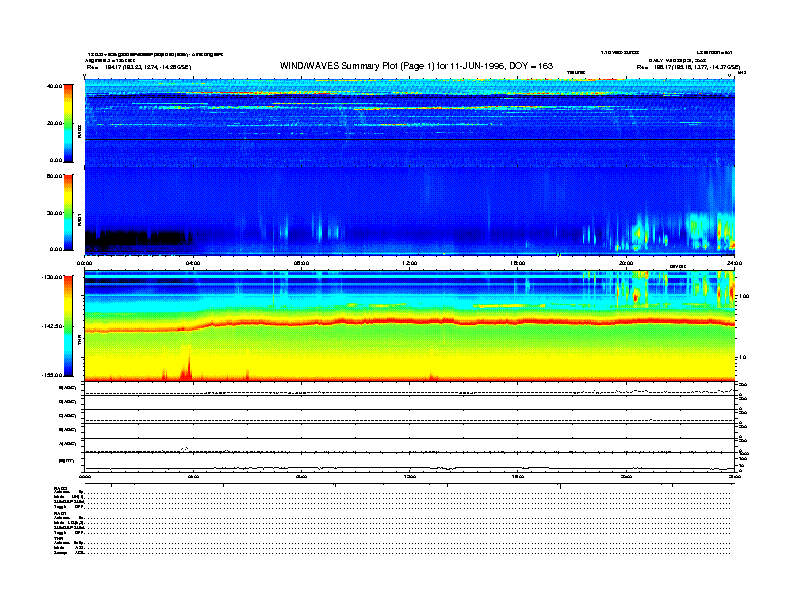The height and width of the screenshot is (612, 792).
Task: Click the 08:00 time label under RAD1 spectrogram
Action: point(301,263)
